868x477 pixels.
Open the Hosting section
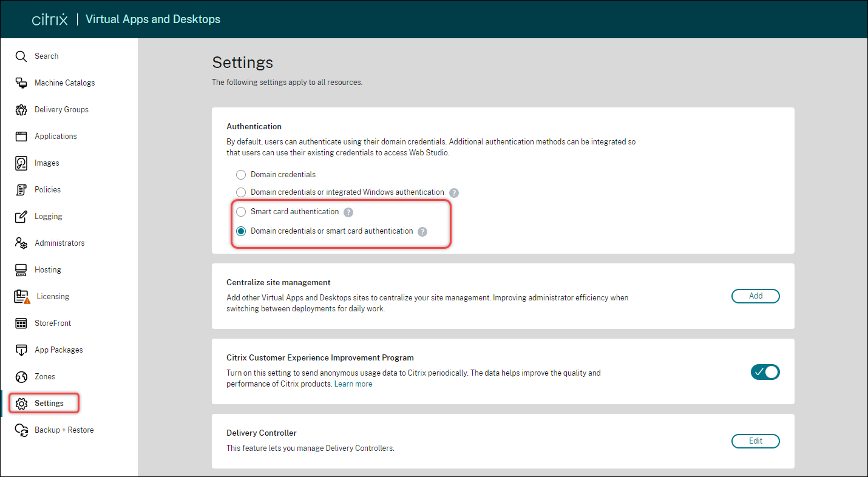click(x=47, y=269)
